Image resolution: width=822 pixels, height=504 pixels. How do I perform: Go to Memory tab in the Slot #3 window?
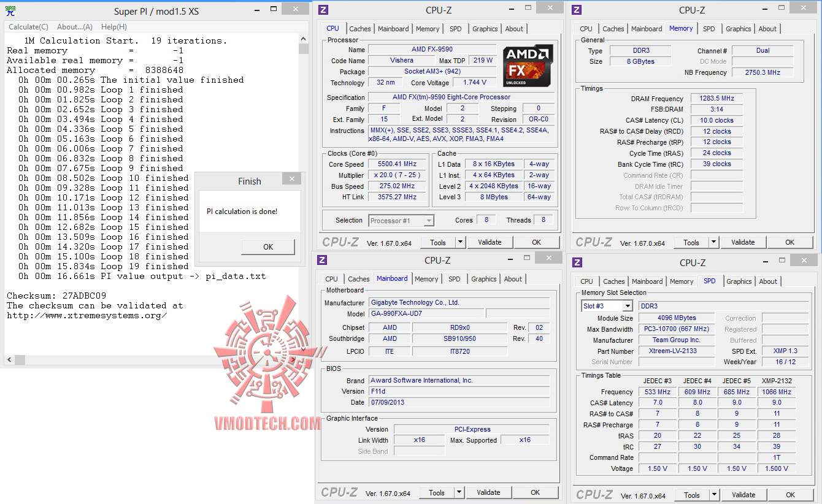click(x=682, y=281)
